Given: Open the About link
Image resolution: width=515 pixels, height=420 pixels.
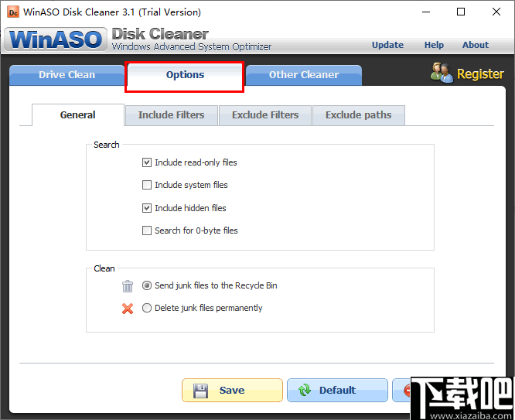Looking at the screenshot, I should pos(476,45).
